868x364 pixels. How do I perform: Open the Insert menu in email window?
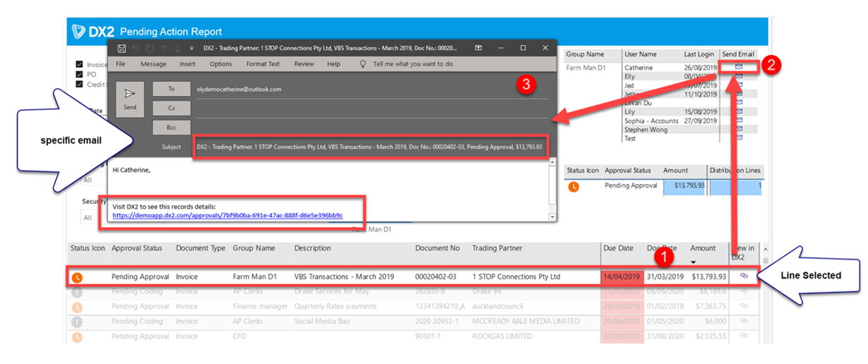(x=187, y=63)
